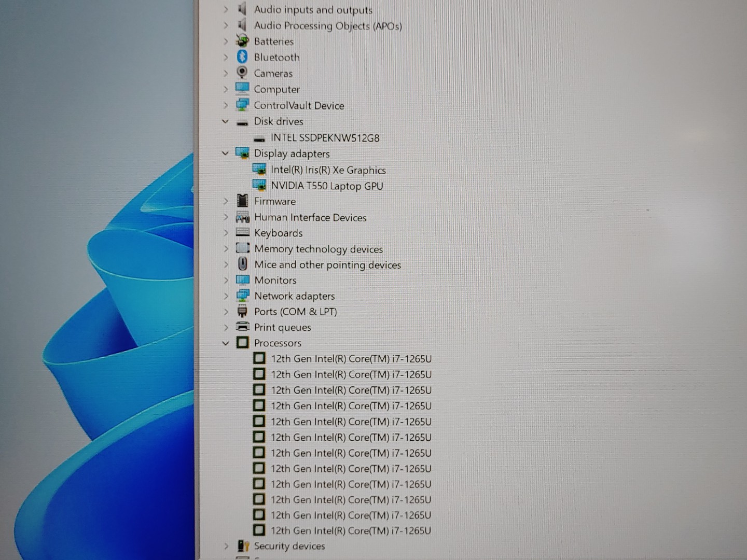Click the Batteries device icon
Screen dimensions: 747x560
coord(242,41)
